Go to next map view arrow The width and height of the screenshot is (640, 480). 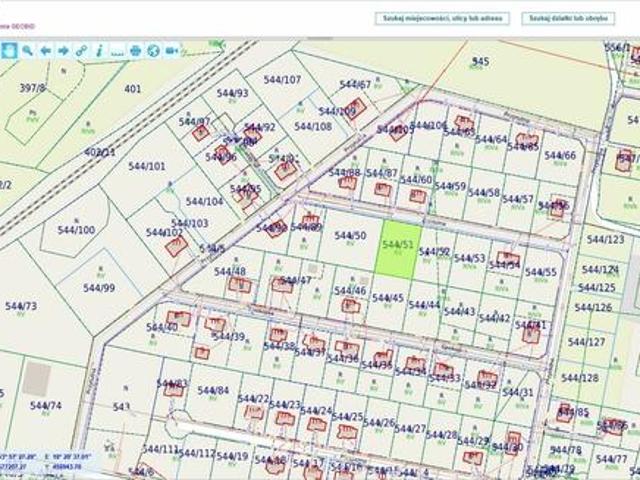(63, 51)
